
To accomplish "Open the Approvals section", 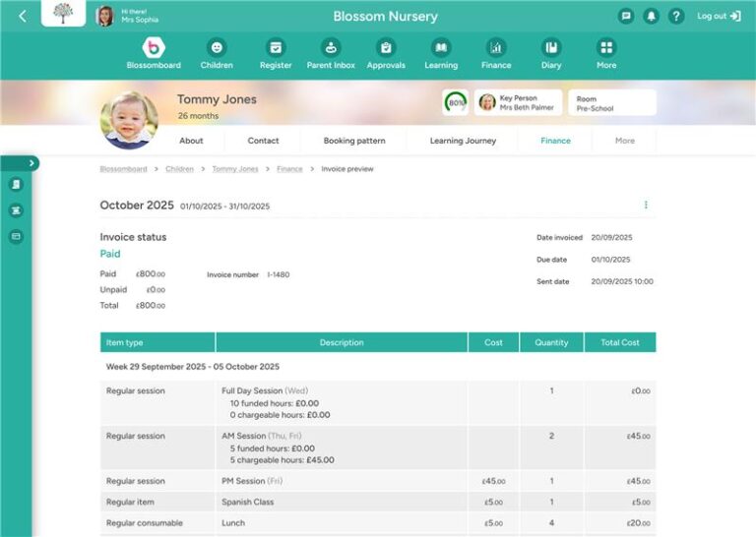I will (386, 53).
